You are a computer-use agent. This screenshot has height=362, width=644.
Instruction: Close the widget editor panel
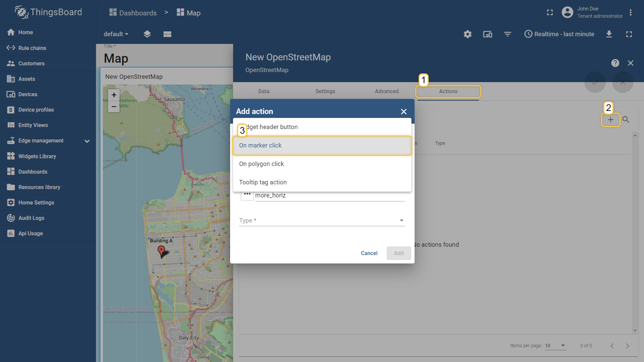[631, 63]
